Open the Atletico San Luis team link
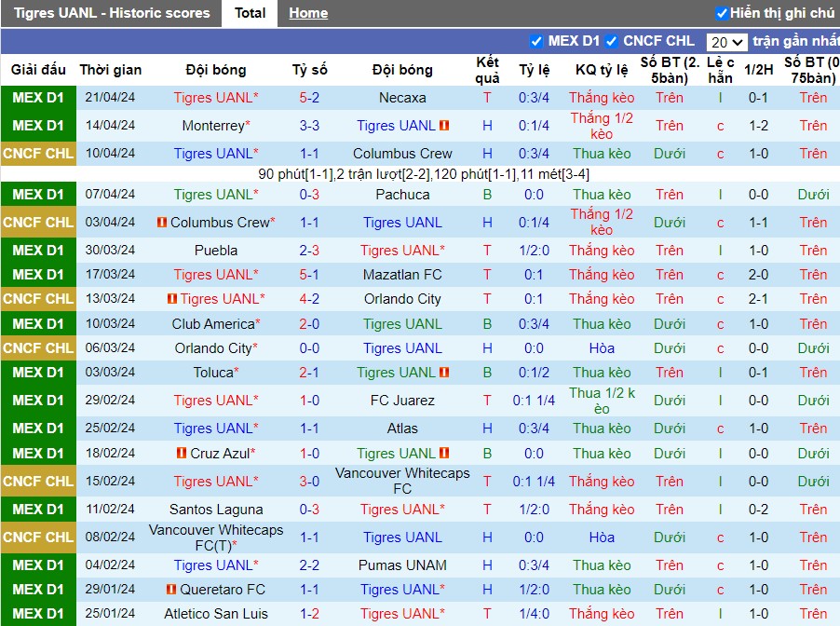The image size is (840, 626). (x=216, y=613)
